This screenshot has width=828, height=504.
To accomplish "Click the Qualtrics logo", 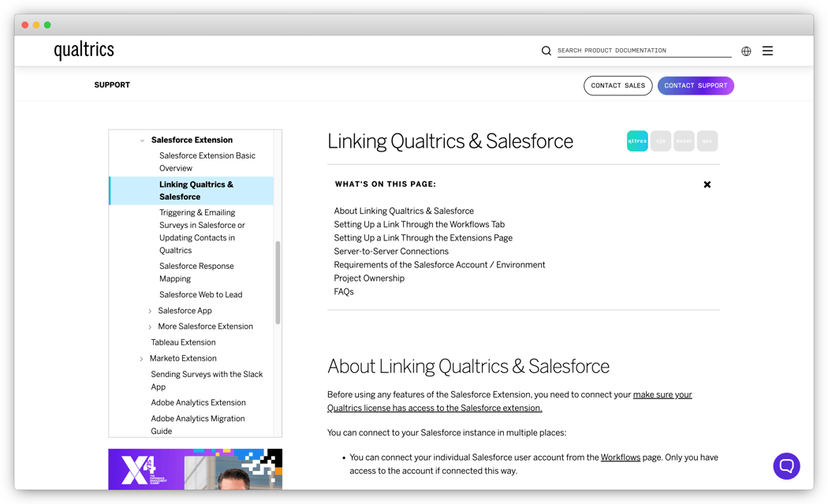I will pos(84,50).
